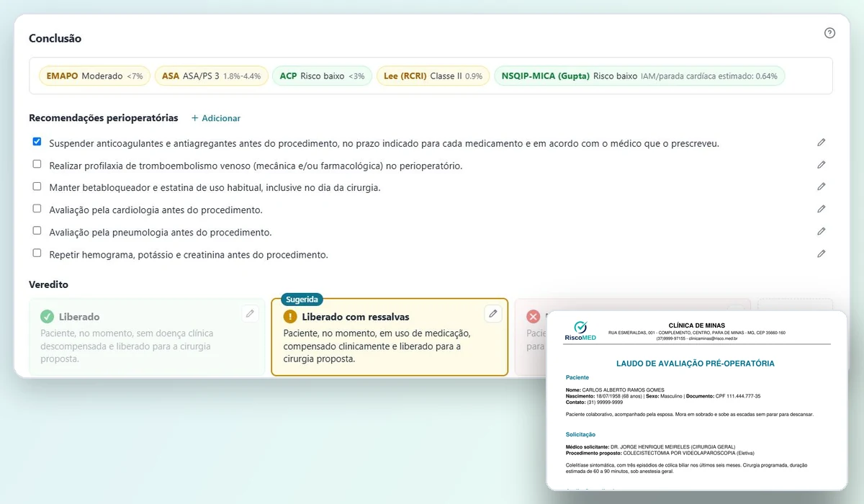Image resolution: width=864 pixels, height=504 pixels.
Task: Check repetir hemograma, potássio e creatinina box
Action: point(37,253)
